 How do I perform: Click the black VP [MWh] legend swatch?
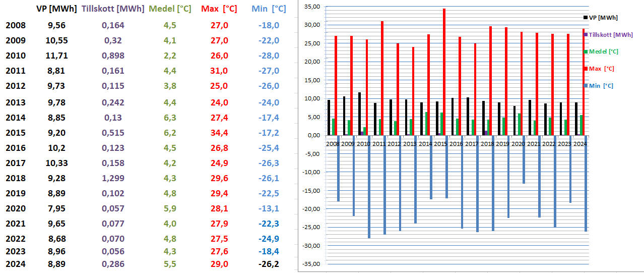(x=586, y=18)
